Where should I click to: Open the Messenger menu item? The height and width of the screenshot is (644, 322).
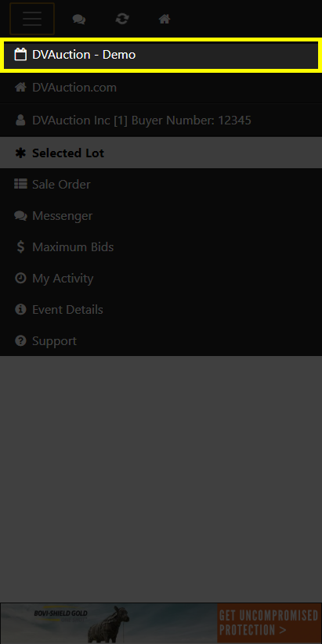tap(161, 216)
